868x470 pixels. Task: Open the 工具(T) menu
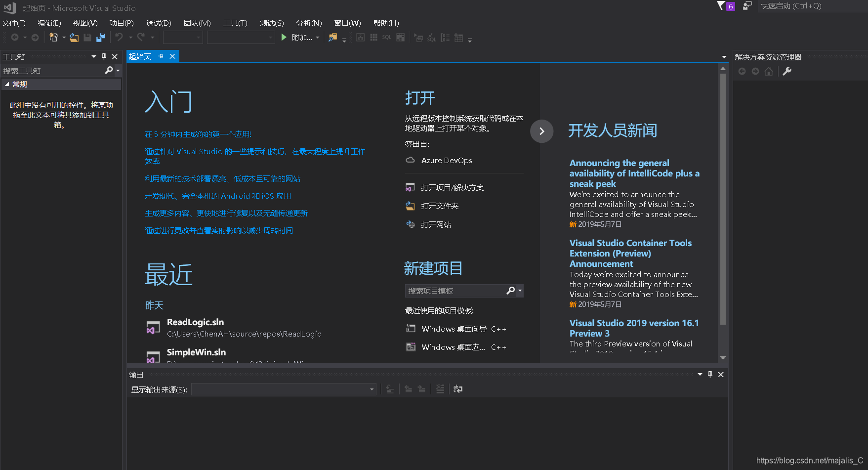tap(235, 23)
